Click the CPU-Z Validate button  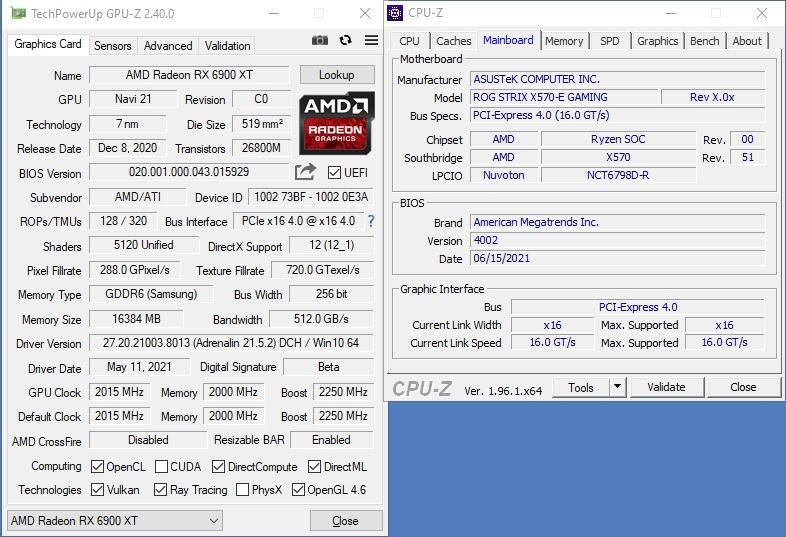pyautogui.click(x=666, y=387)
